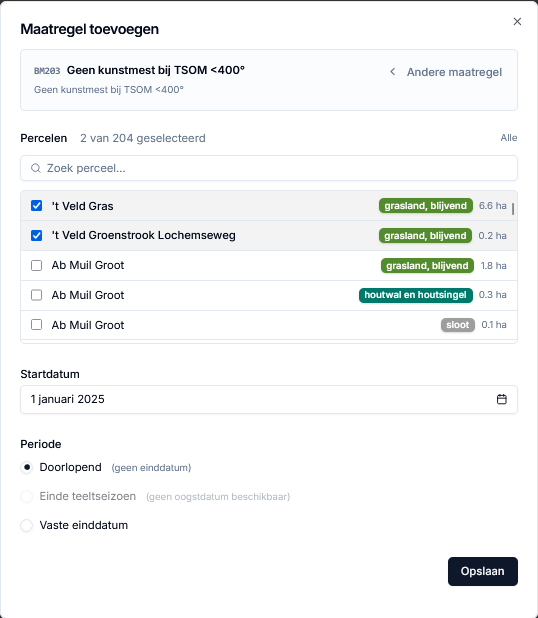Check the Ab Muil Groot 1.8 ha parcel

[x=37, y=266]
